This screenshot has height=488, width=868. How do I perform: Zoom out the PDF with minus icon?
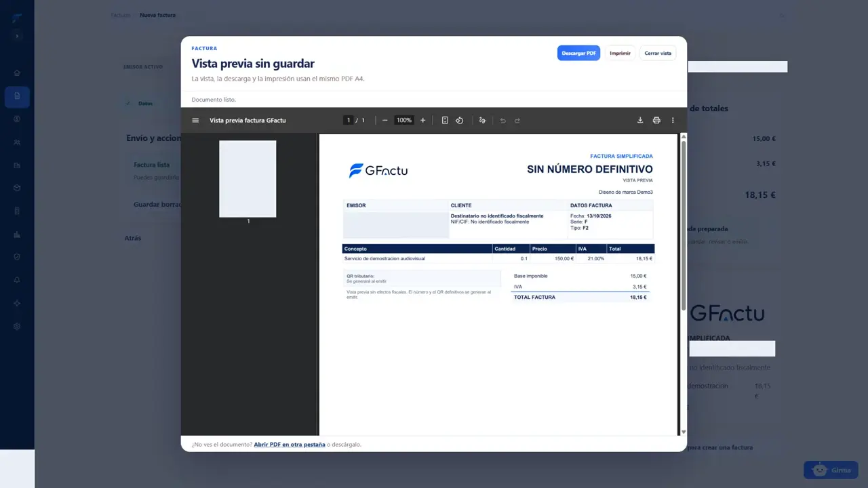(385, 121)
